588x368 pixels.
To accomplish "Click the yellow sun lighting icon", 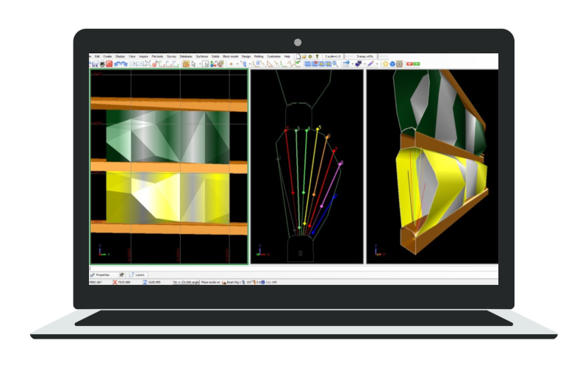I will (385, 64).
